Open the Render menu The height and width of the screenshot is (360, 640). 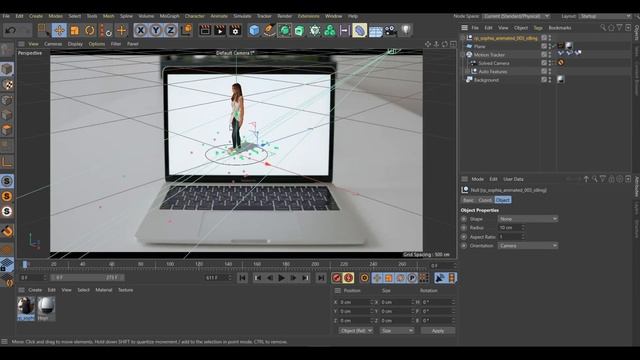click(284, 16)
